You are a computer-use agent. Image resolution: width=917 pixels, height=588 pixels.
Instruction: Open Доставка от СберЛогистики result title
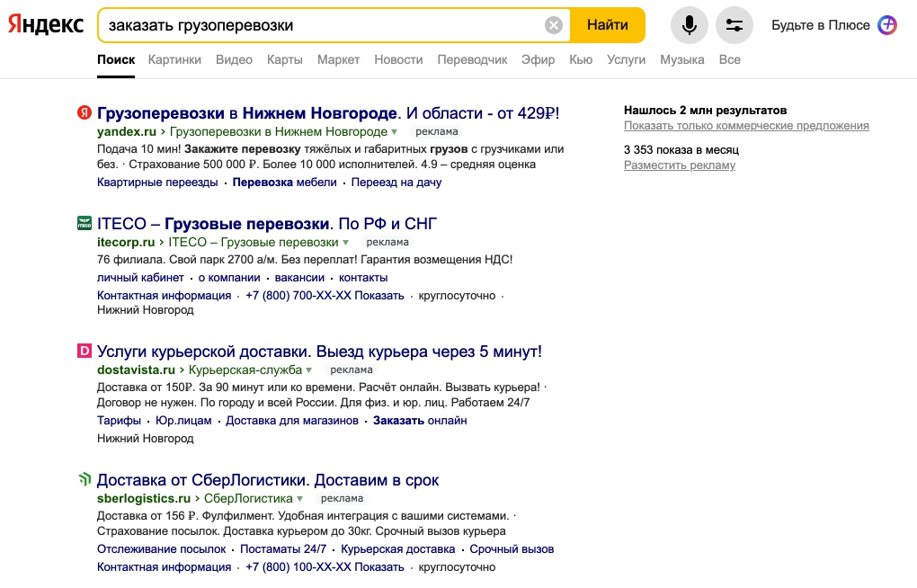[x=268, y=480]
